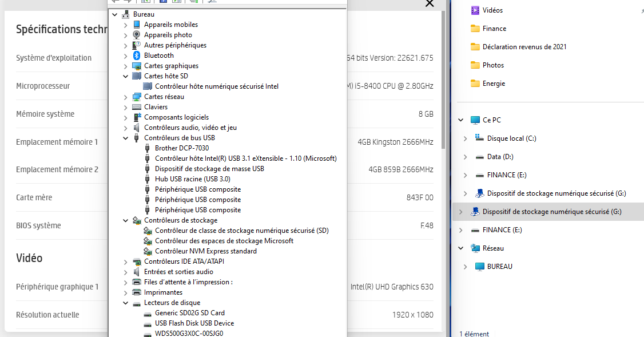The image size is (644, 337).
Task: Click the 1920 x 1080 resolution value
Action: pos(413,315)
